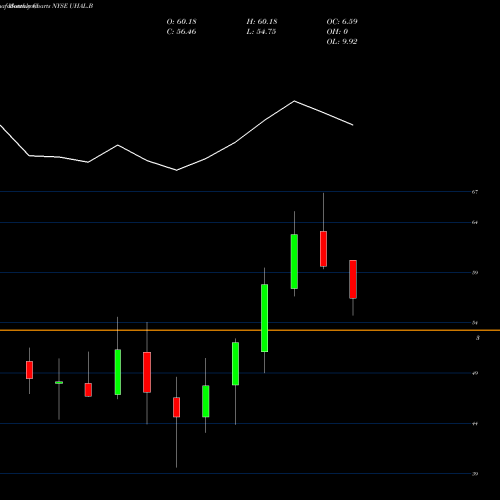500x500 pixels.
Task: Click the 64 price axis label
Action: (475, 222)
